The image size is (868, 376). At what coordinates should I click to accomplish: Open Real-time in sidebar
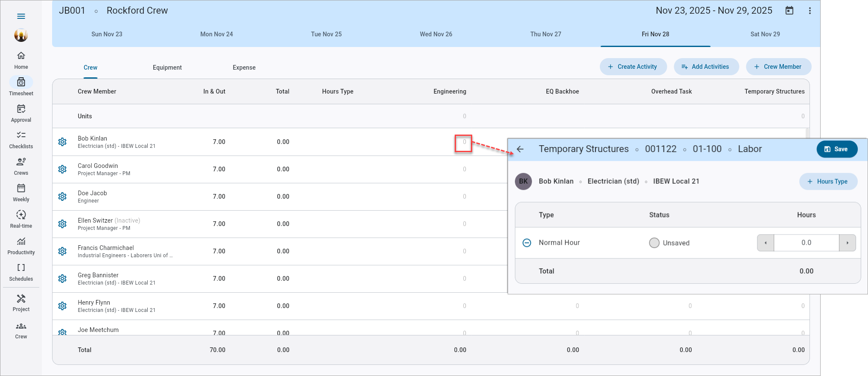21,219
